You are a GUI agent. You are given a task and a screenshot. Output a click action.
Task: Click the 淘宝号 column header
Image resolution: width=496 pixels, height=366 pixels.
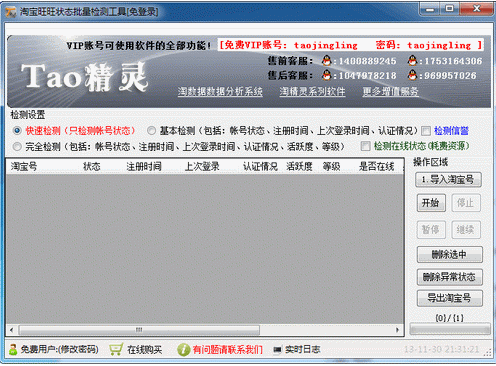[x=24, y=166]
